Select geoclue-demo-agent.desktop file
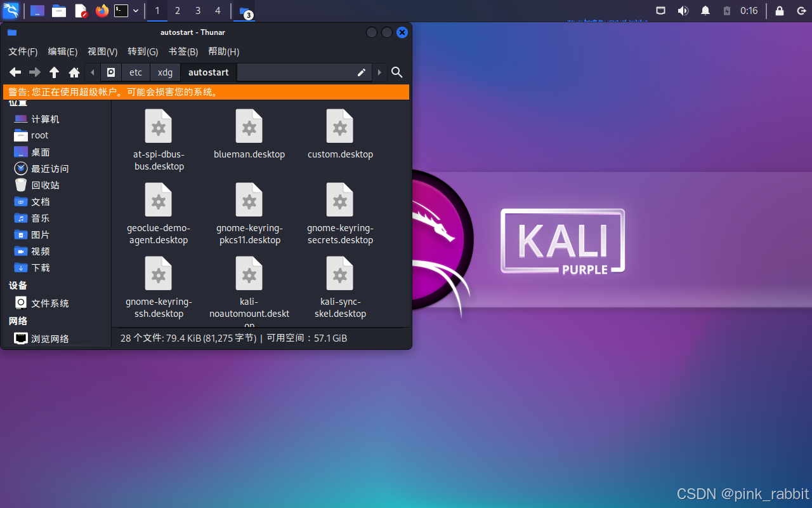Screen dimensions: 812x508 tap(159, 214)
